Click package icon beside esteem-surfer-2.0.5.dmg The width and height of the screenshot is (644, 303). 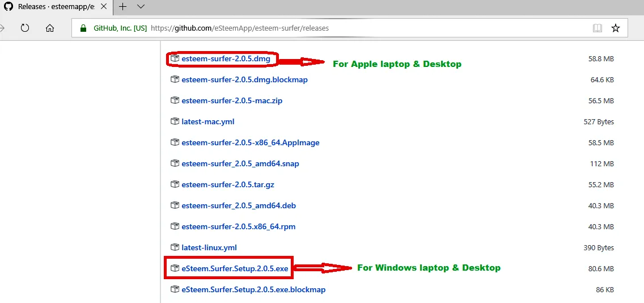[x=175, y=58]
